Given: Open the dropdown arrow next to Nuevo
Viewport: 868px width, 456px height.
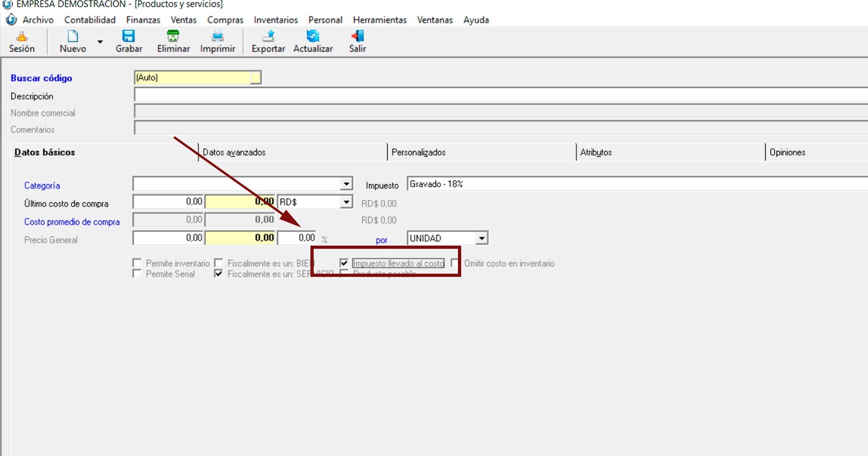Looking at the screenshot, I should pos(100,42).
